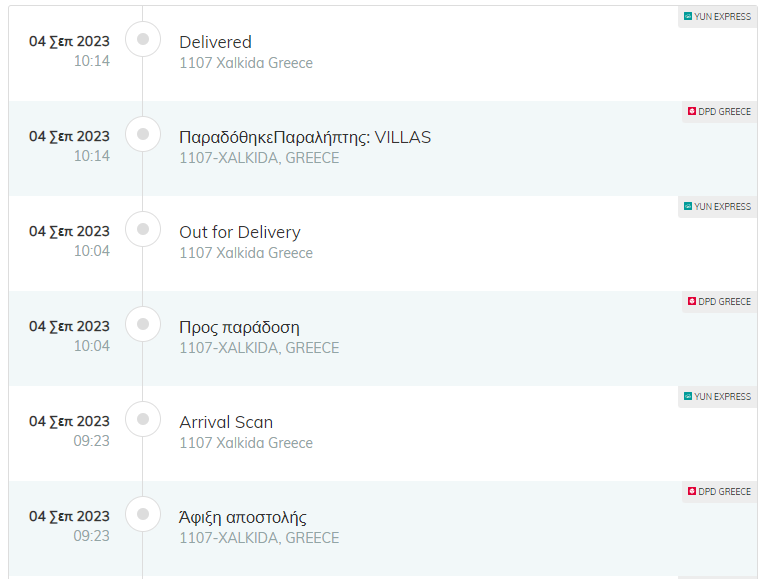This screenshot has width=760, height=579.
Task: Click the Yun Express badge on Delivered row
Action: click(x=717, y=16)
